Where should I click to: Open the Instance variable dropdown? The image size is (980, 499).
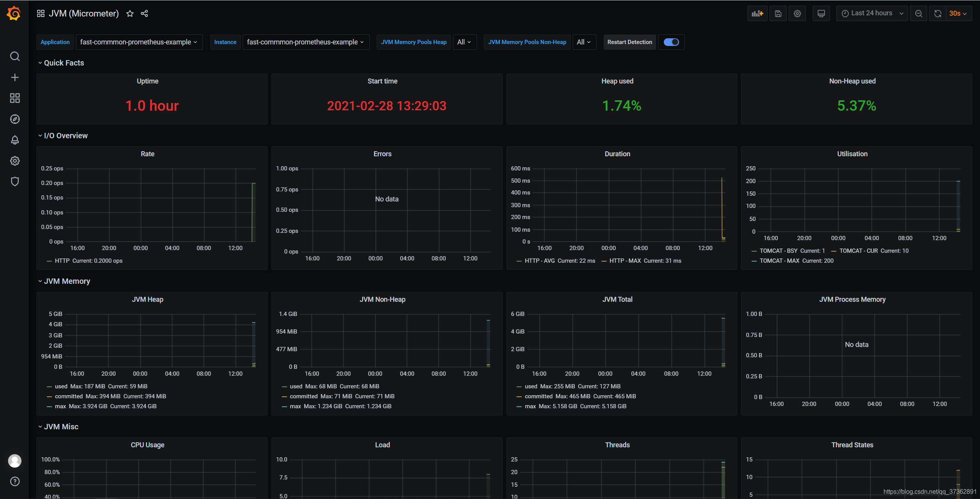point(306,42)
